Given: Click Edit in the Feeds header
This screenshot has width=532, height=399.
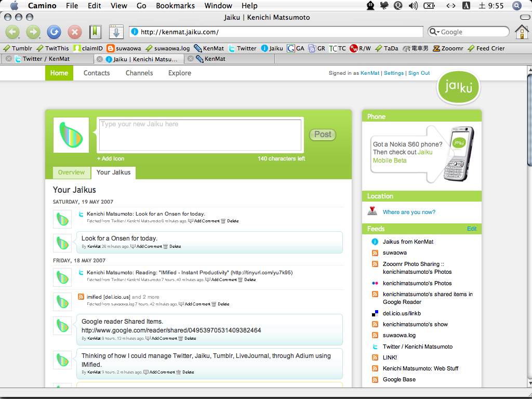Looking at the screenshot, I should pos(472,229).
